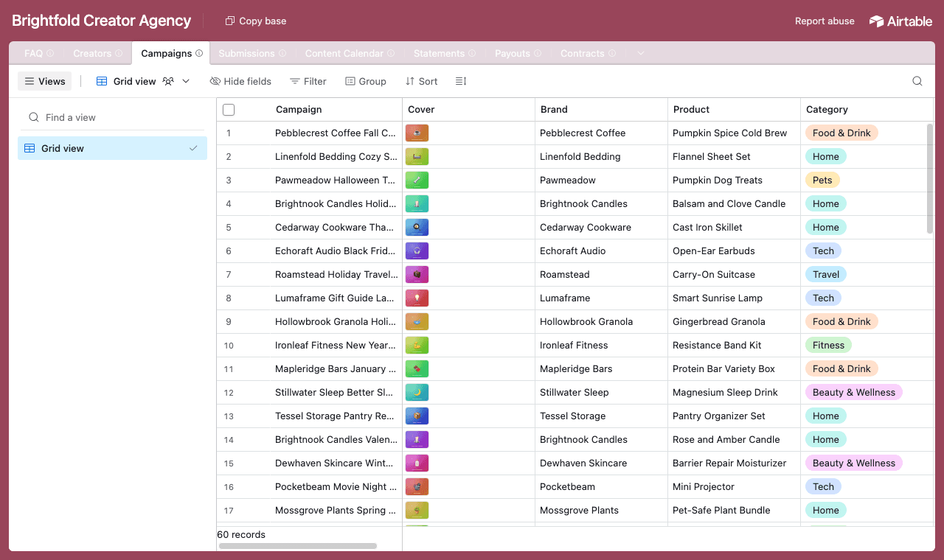Open the Group menu

pos(366,81)
